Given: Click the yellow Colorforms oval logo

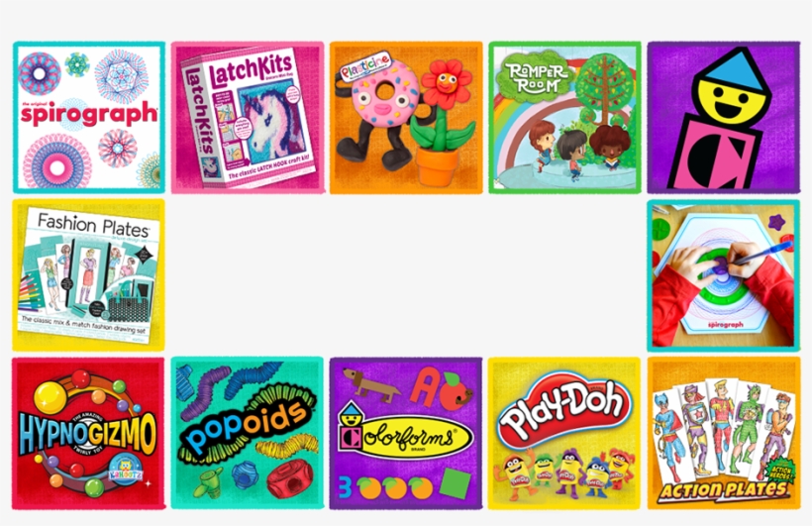Looking at the screenshot, I should point(406,438).
